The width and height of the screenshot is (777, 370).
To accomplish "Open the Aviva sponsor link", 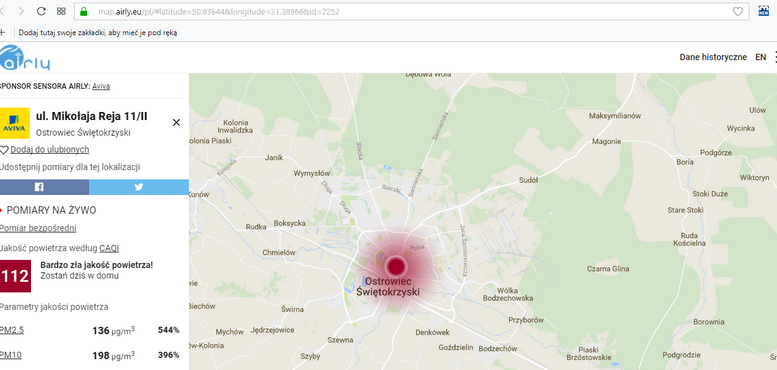I will [x=101, y=86].
